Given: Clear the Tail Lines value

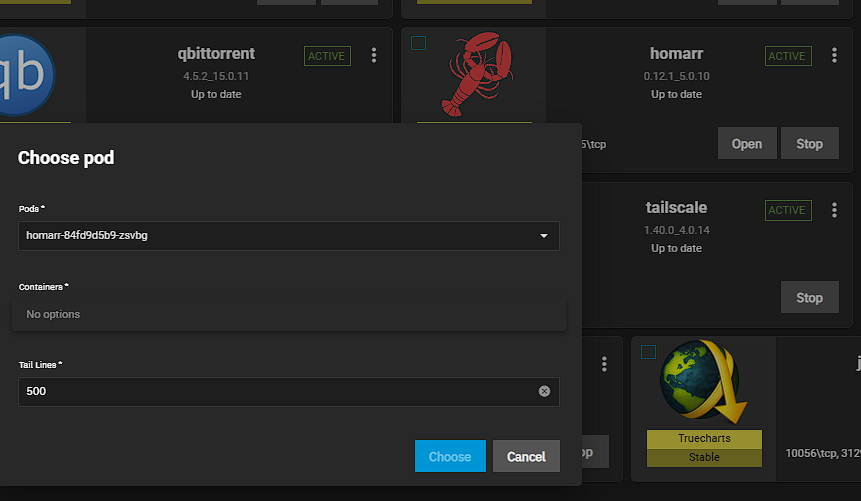Looking at the screenshot, I should pyautogui.click(x=544, y=391).
